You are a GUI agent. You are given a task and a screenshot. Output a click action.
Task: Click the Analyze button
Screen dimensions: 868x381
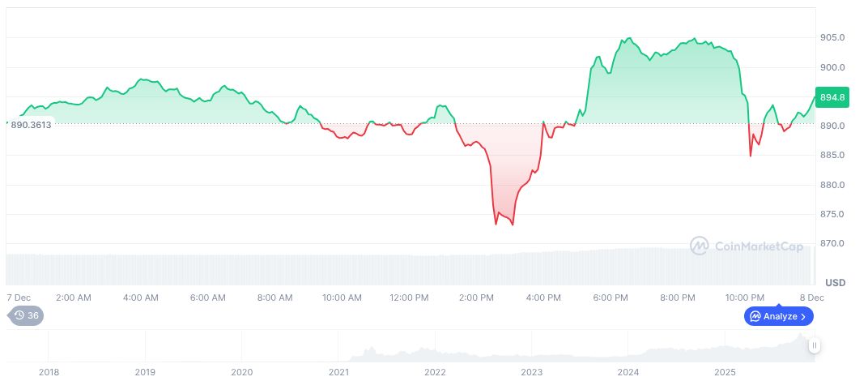click(x=778, y=316)
